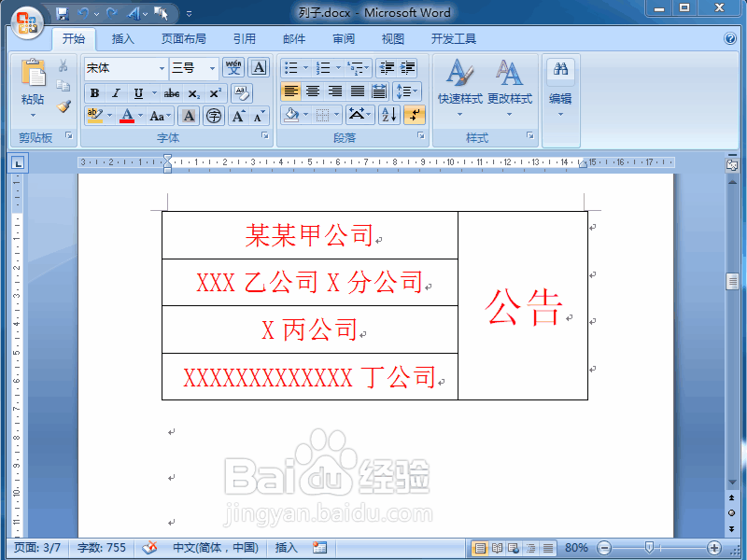This screenshot has width=747, height=560.
Task: Select the Clear Formatting eraser icon
Action: 242,93
